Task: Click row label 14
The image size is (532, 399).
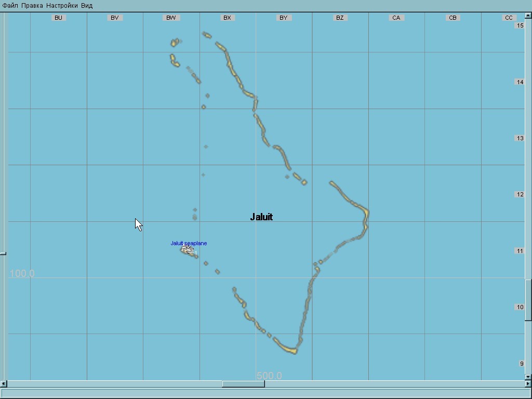Action: pyautogui.click(x=520, y=82)
